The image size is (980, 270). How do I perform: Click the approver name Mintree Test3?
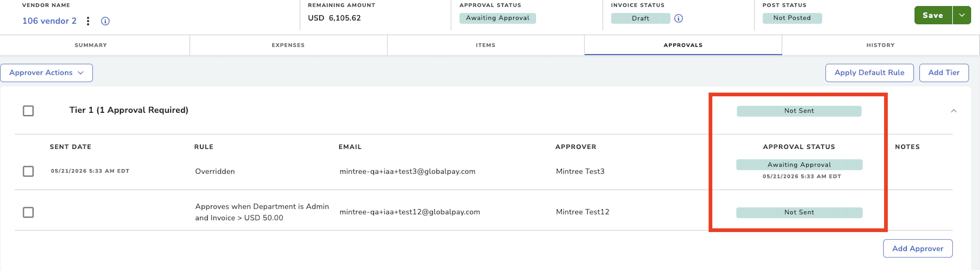click(580, 171)
